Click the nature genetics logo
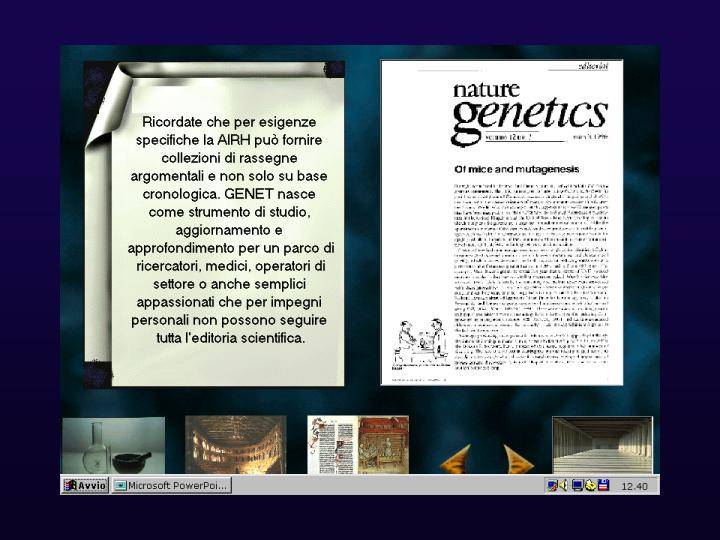720x540 pixels. [x=529, y=113]
